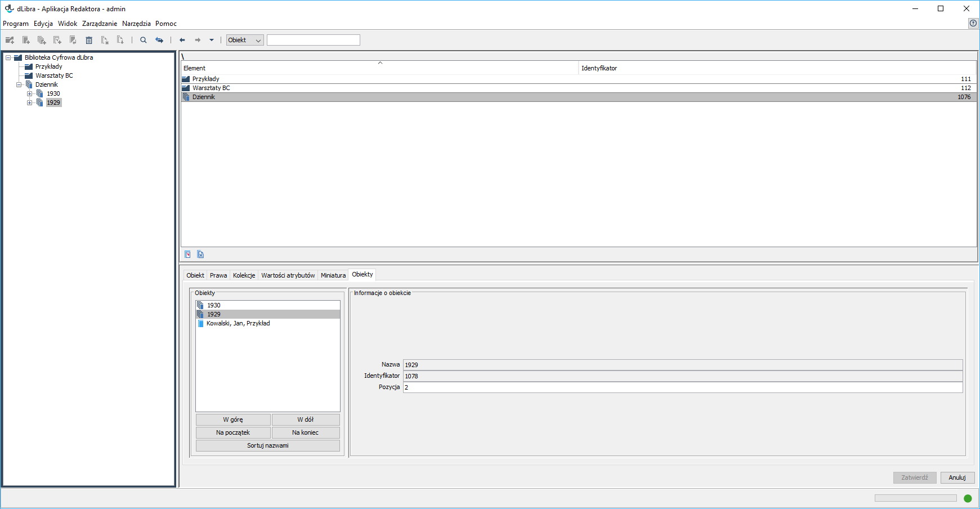Image resolution: width=980 pixels, height=509 pixels.
Task: Click the red-arrow page icon under list
Action: 187,254
